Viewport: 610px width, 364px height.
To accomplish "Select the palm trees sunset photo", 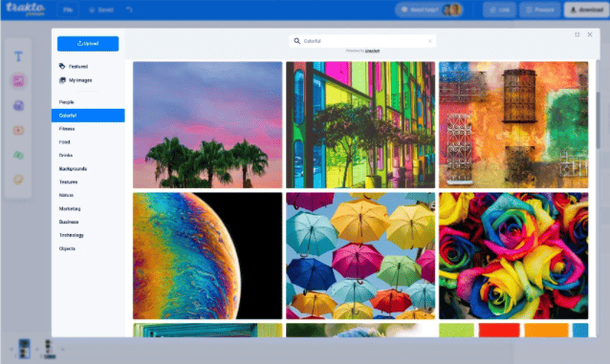I will [x=207, y=125].
